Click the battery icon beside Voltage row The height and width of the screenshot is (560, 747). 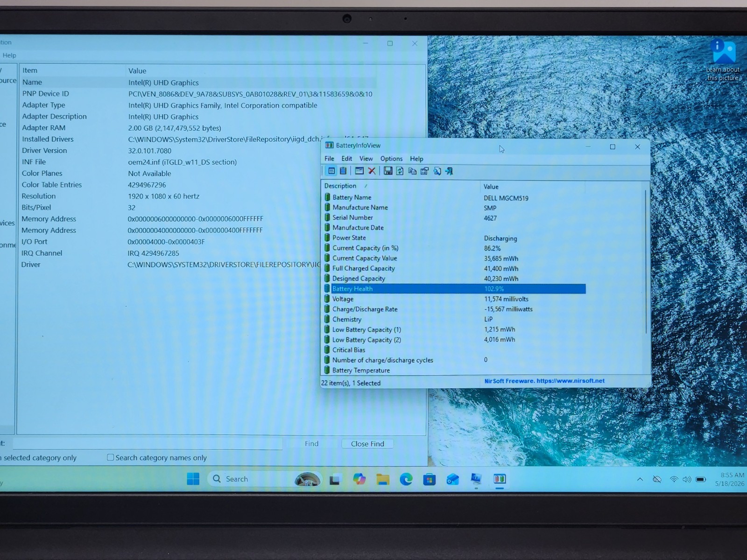coord(327,299)
